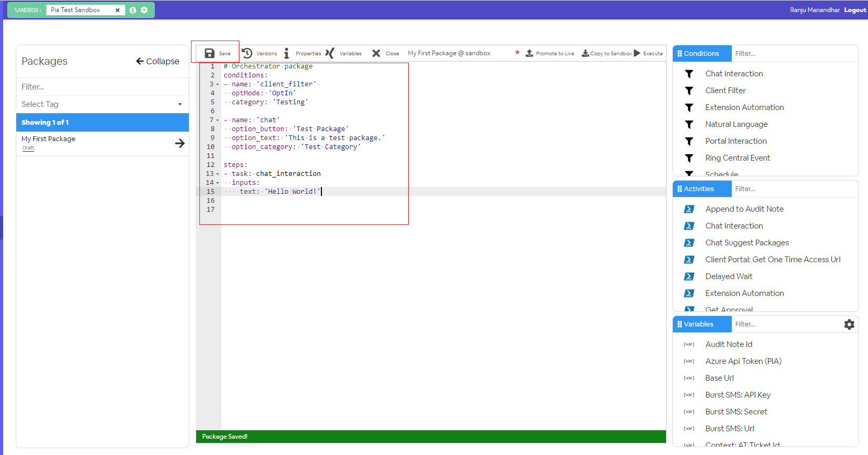This screenshot has height=455, width=868.
Task: Click the SANDBOX: label in top bar
Action: tap(28, 10)
